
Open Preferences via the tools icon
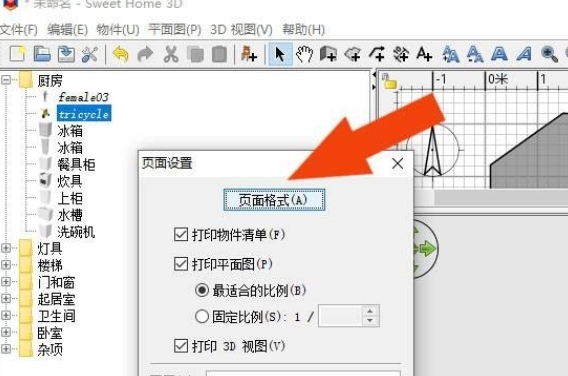tap(90, 54)
